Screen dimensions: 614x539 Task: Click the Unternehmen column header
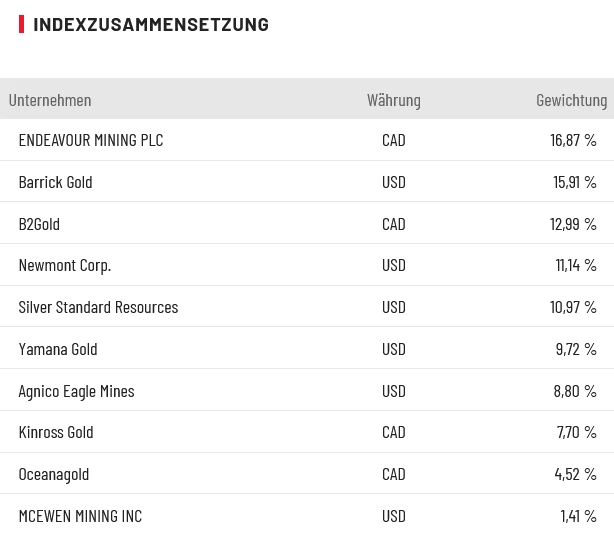point(50,100)
